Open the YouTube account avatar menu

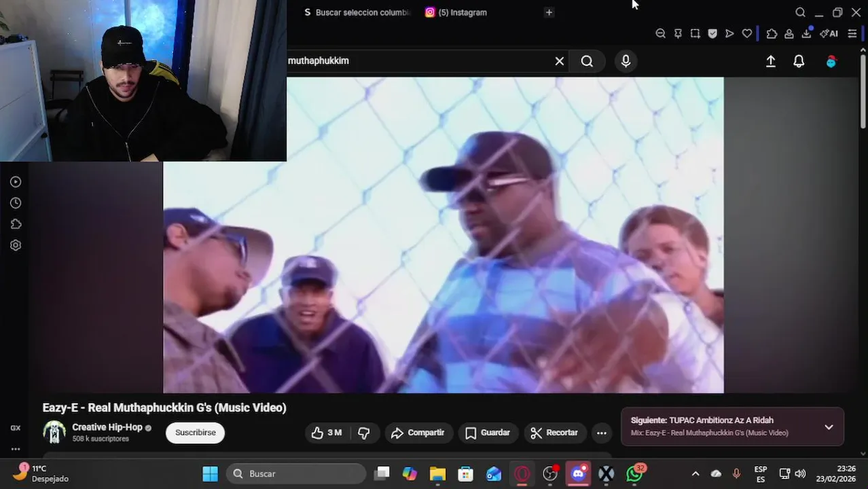(x=831, y=61)
